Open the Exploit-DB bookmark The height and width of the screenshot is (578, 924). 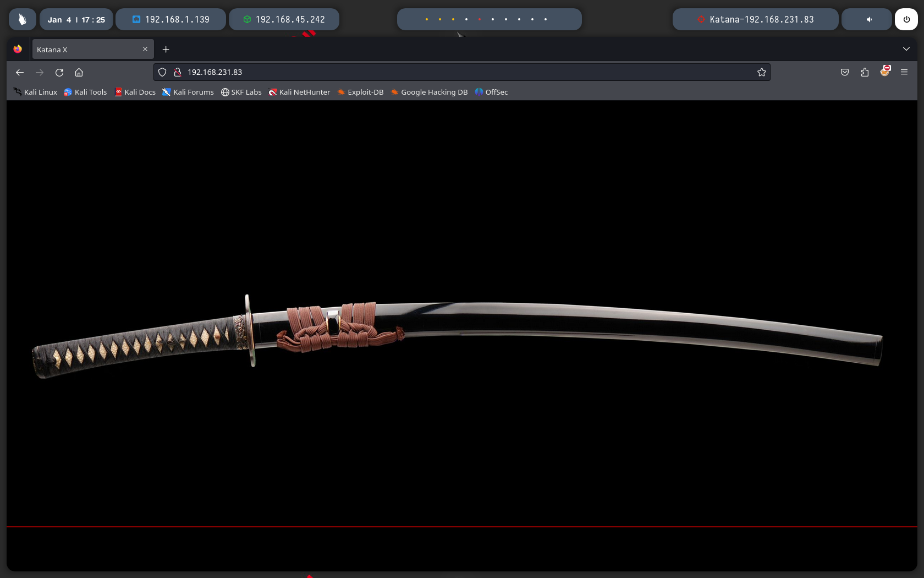tap(360, 92)
